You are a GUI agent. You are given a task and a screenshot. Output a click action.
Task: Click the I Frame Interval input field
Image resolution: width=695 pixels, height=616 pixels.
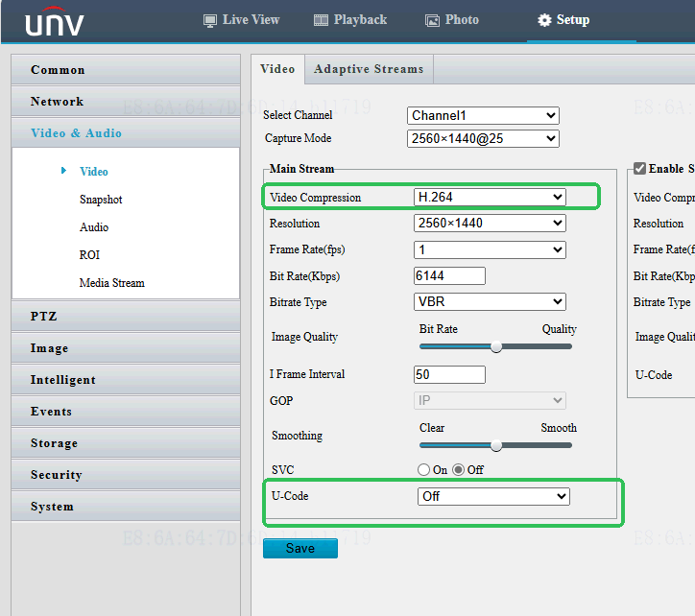449,374
